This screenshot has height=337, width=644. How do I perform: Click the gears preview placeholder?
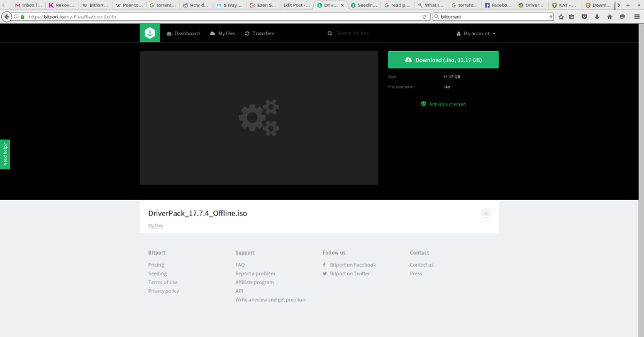coord(258,118)
